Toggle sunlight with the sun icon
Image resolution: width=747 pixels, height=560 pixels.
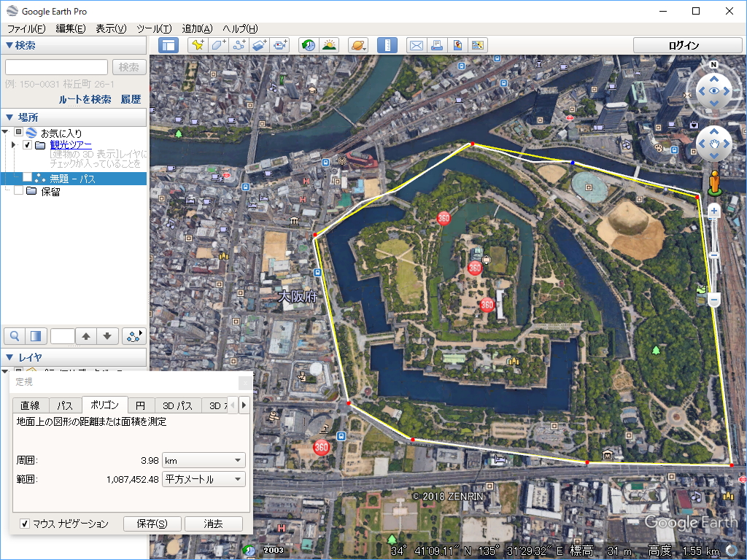330,45
